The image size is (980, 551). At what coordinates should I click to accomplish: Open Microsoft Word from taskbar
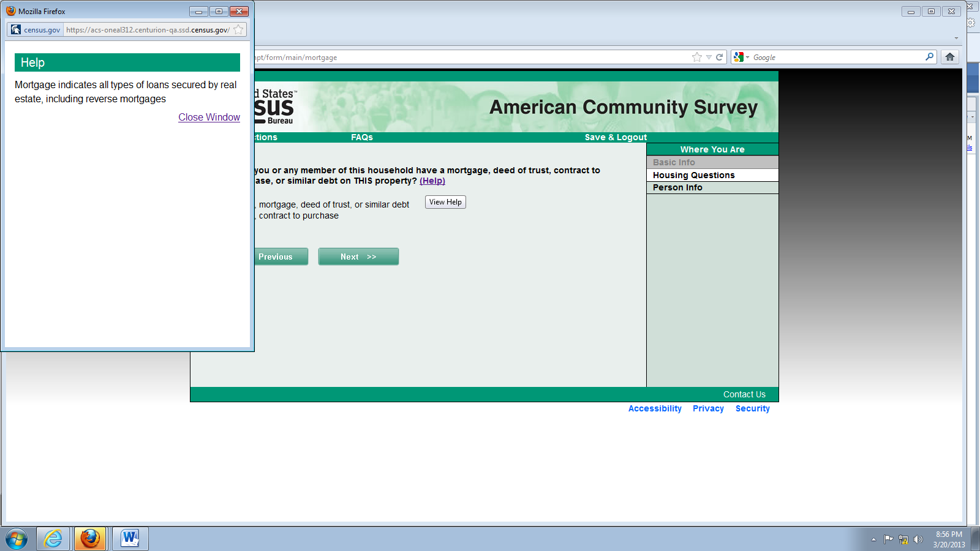coord(130,539)
